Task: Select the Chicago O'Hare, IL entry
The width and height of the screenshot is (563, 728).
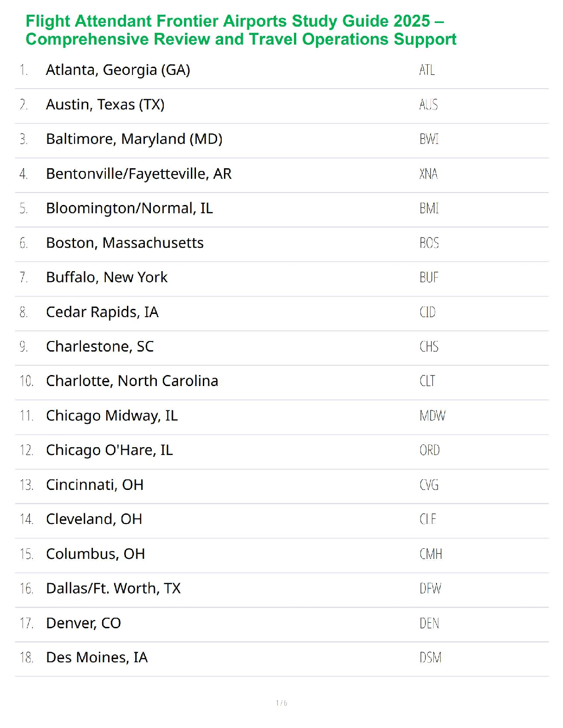Action: coord(109,450)
